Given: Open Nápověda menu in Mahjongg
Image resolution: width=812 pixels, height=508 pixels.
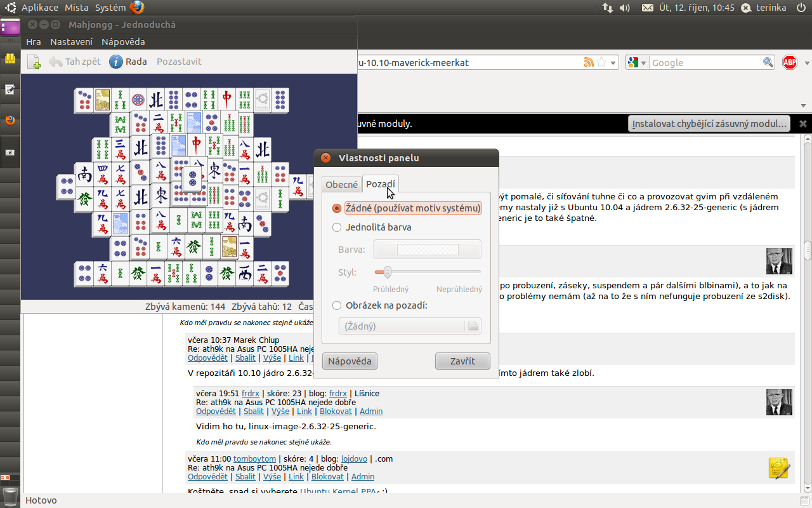Looking at the screenshot, I should click(x=123, y=42).
